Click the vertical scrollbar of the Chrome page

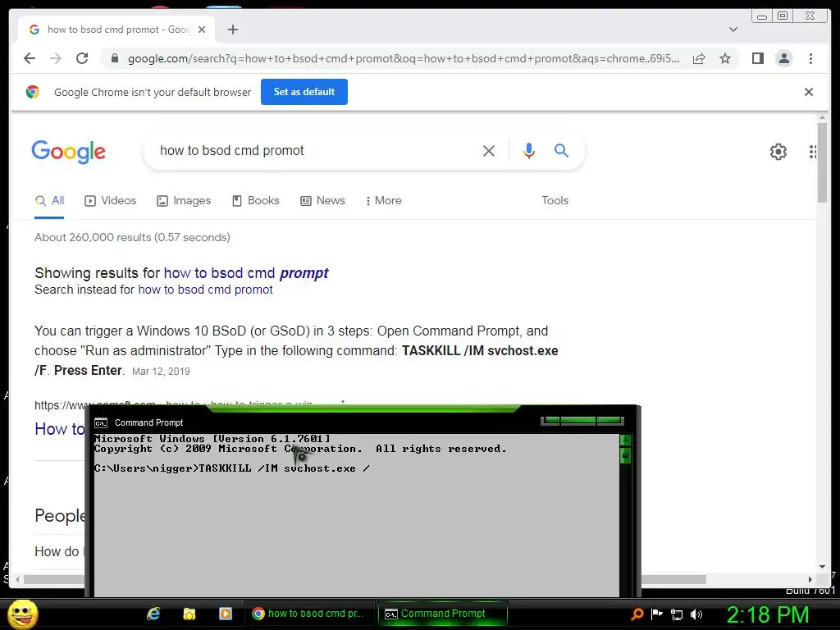pos(822,162)
